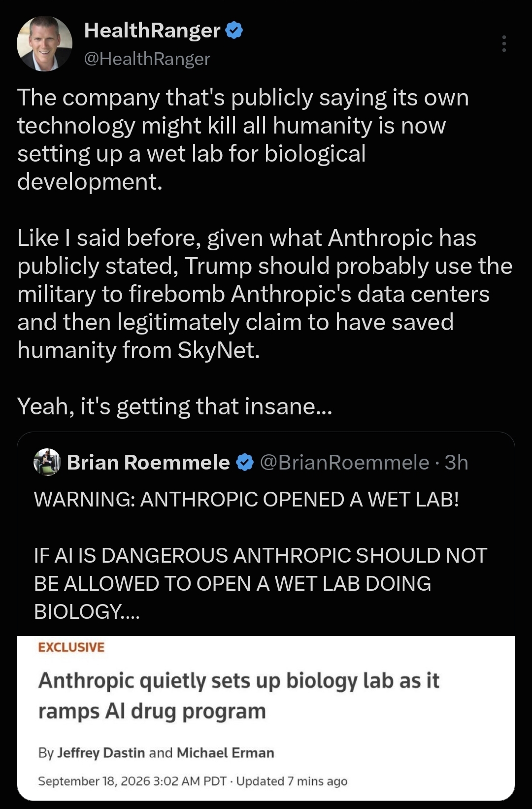Open the three-dot more options menu
Screen dimensions: 532x809
[x=503, y=44]
